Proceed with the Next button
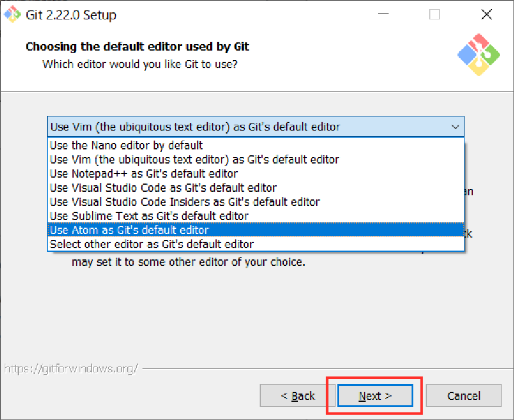This screenshot has height=420, width=514. tap(375, 396)
